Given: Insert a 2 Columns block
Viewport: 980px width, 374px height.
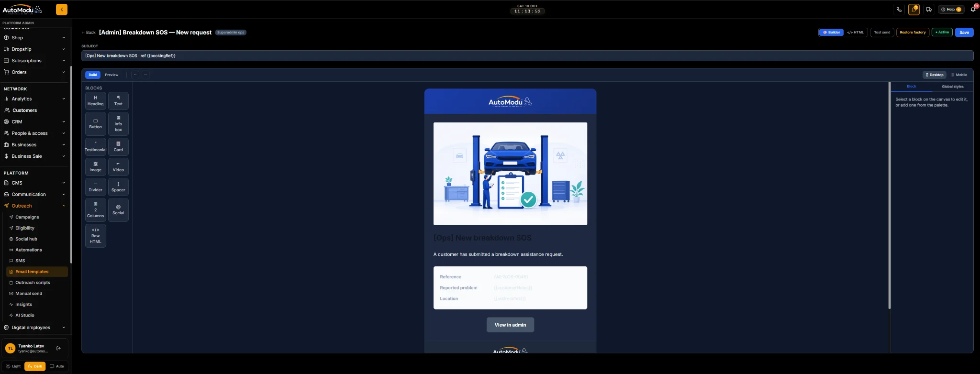Looking at the screenshot, I should [95, 210].
